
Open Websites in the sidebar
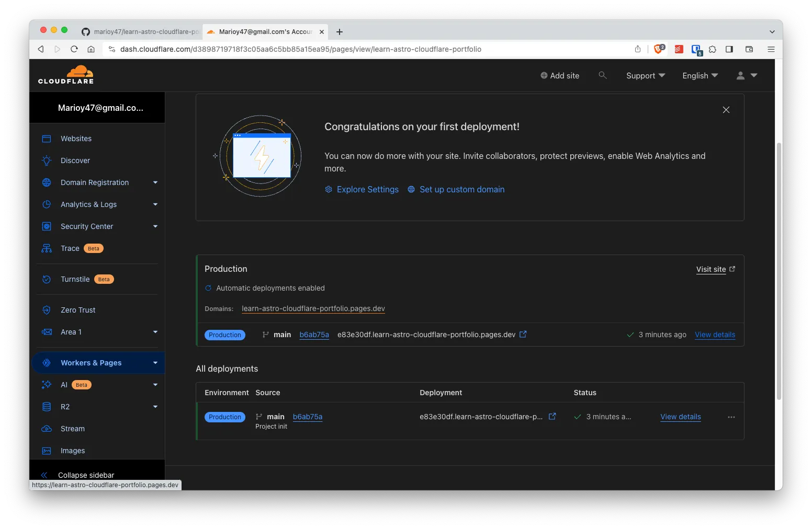tap(76, 139)
